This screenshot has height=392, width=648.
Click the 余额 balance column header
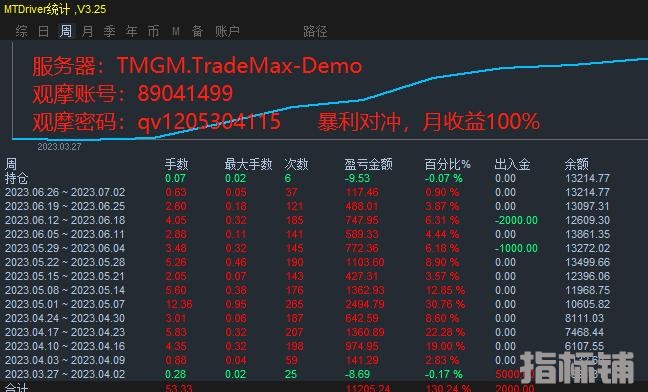pyautogui.click(x=577, y=164)
